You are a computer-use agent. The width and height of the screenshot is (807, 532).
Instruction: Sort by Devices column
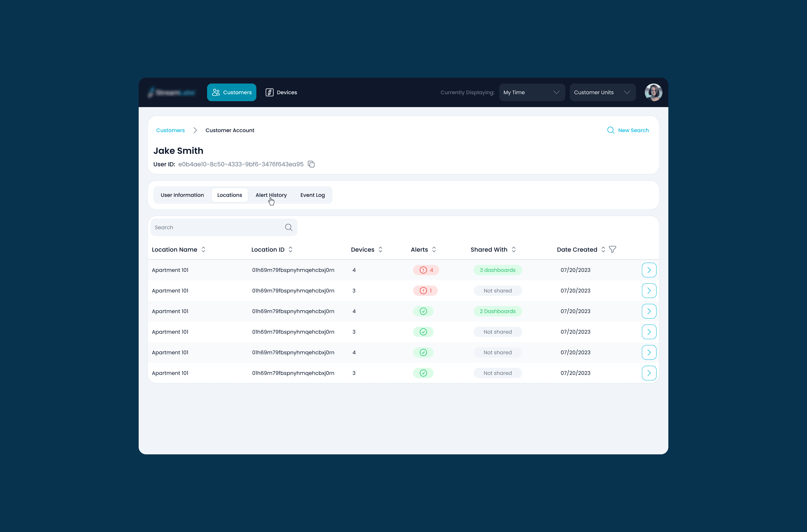(380, 249)
